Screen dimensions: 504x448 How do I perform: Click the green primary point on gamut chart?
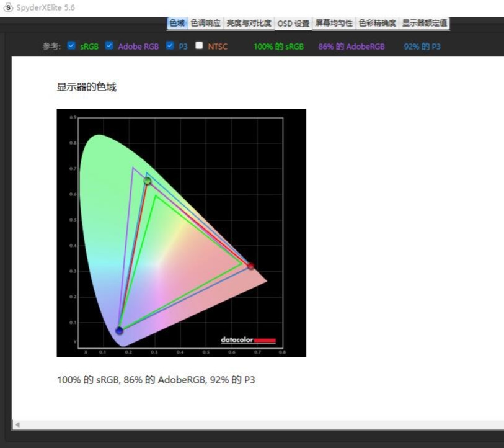(148, 181)
